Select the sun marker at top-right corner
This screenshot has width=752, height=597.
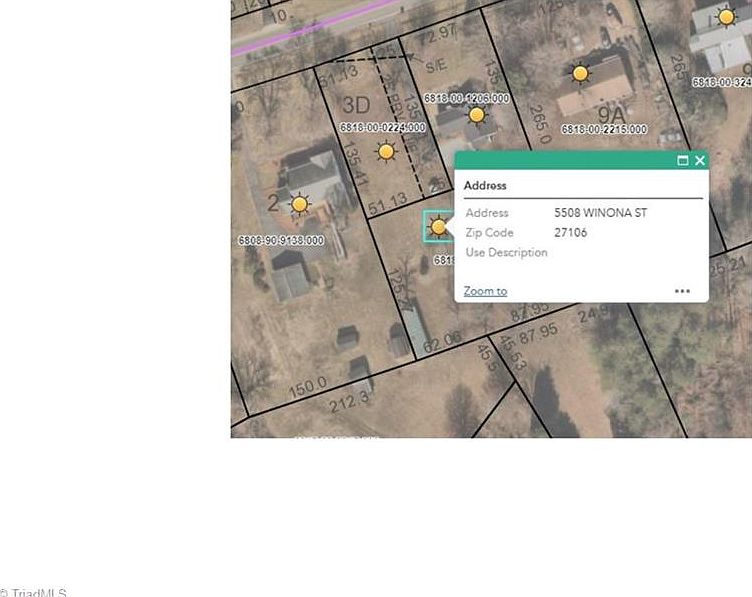(x=726, y=16)
